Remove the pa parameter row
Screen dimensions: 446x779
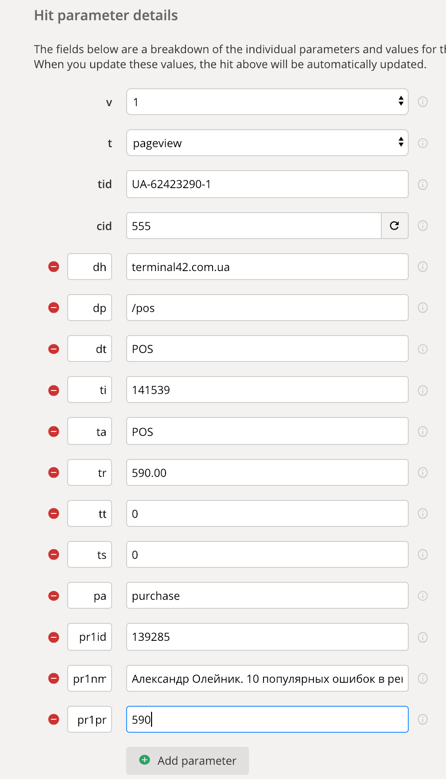[x=54, y=596]
